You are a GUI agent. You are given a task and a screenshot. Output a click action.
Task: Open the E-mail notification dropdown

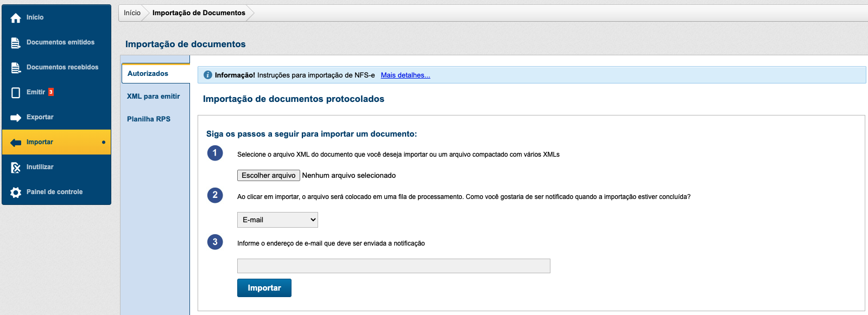pos(277,220)
